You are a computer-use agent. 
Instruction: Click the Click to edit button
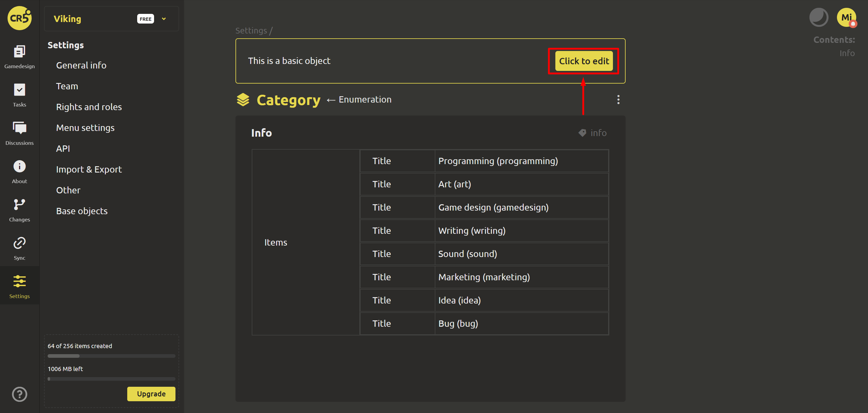click(x=584, y=61)
